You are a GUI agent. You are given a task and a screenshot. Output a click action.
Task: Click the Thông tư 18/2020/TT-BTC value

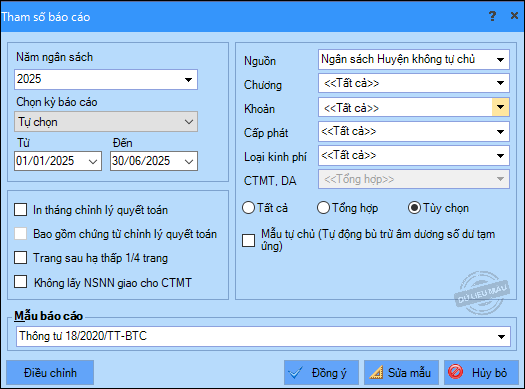pyautogui.click(x=83, y=336)
